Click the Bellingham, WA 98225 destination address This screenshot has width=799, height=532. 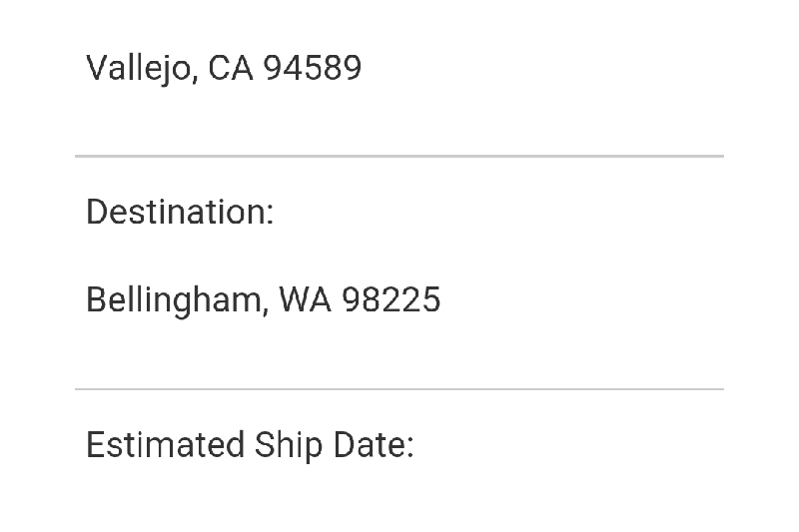coord(263,299)
